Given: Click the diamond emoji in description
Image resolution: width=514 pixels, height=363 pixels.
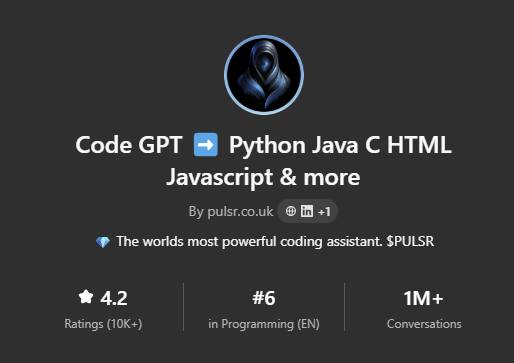Looking at the screenshot, I should point(103,242).
